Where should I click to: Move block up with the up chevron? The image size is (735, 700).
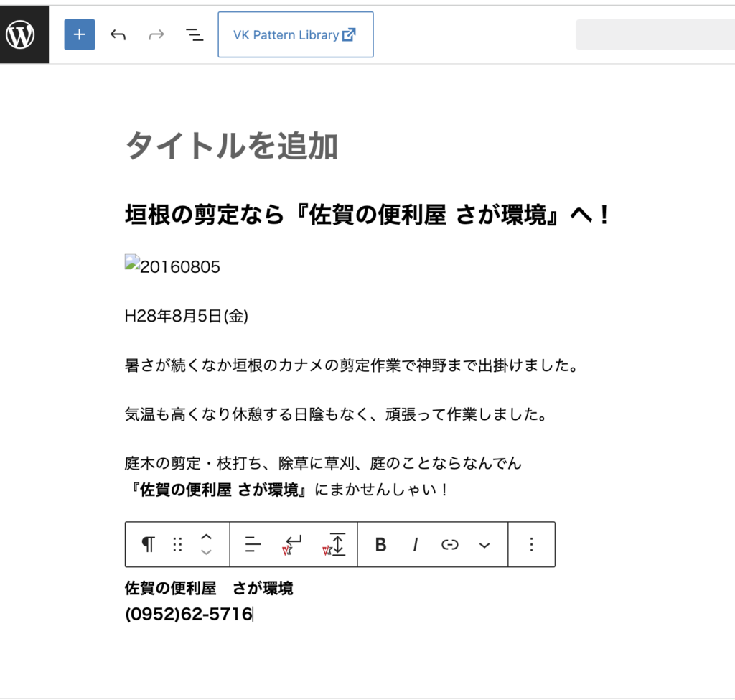click(x=206, y=536)
